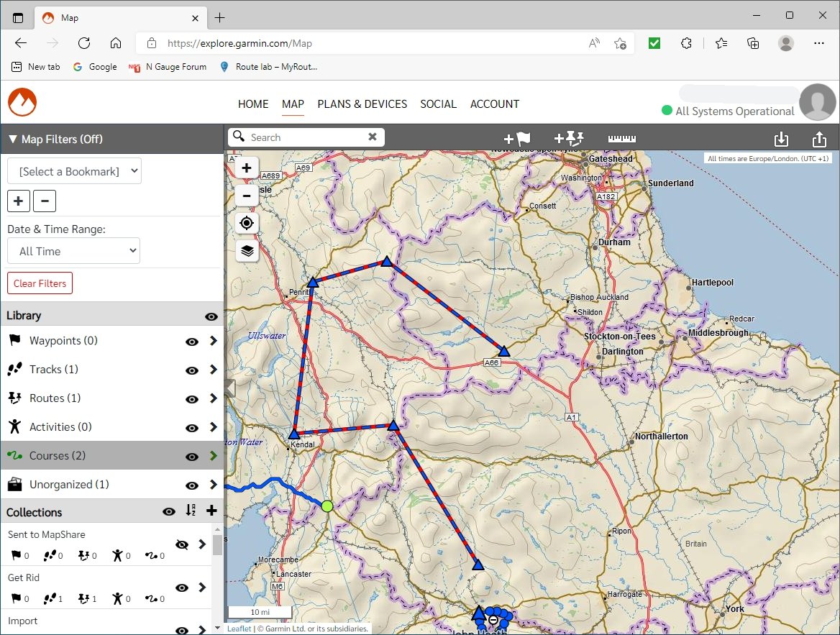Toggle Tracks visibility on the map
Image resolution: width=840 pixels, height=635 pixels.
[192, 371]
